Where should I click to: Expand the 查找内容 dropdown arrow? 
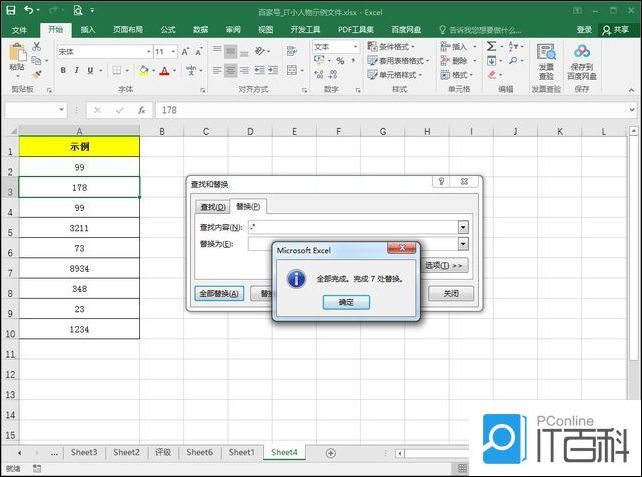coord(463,228)
